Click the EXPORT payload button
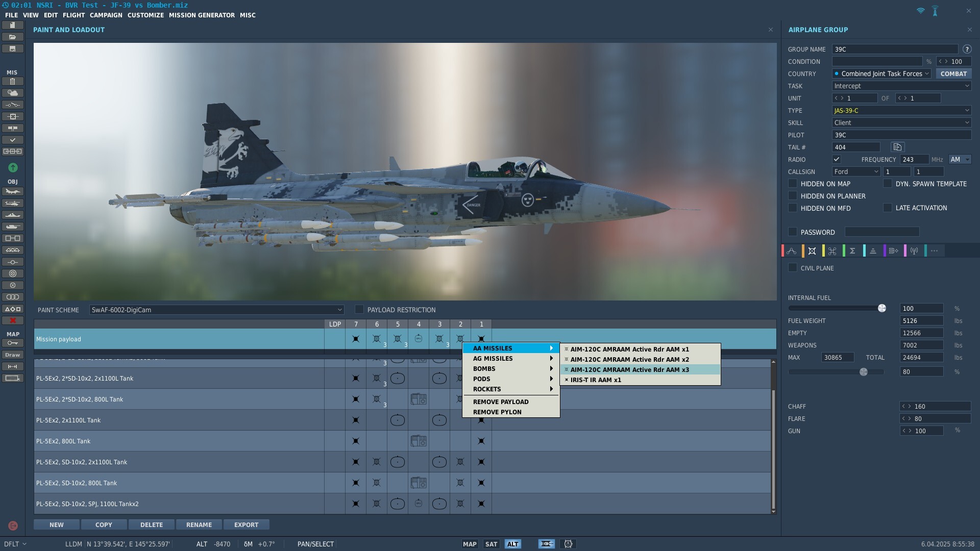Image resolution: width=980 pixels, height=551 pixels. (247, 524)
